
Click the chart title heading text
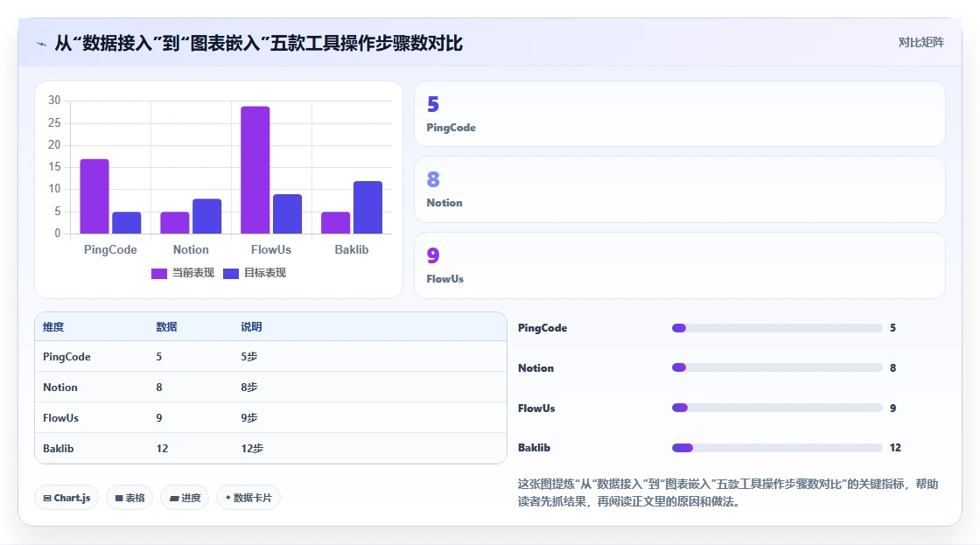point(259,43)
